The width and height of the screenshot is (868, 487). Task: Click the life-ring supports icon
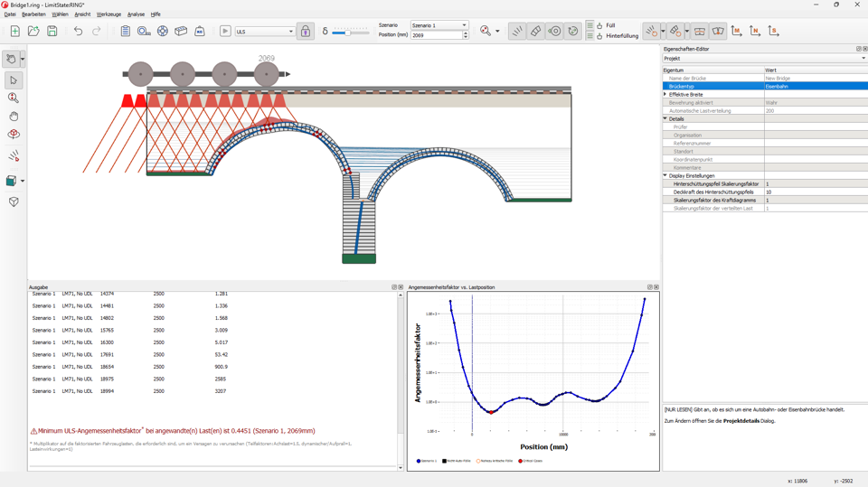pos(162,32)
